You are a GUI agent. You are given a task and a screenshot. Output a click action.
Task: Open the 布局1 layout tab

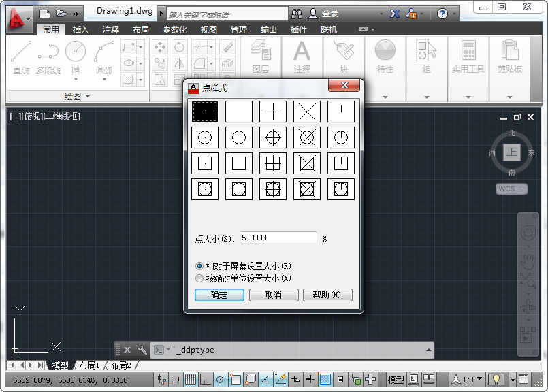[x=88, y=365]
